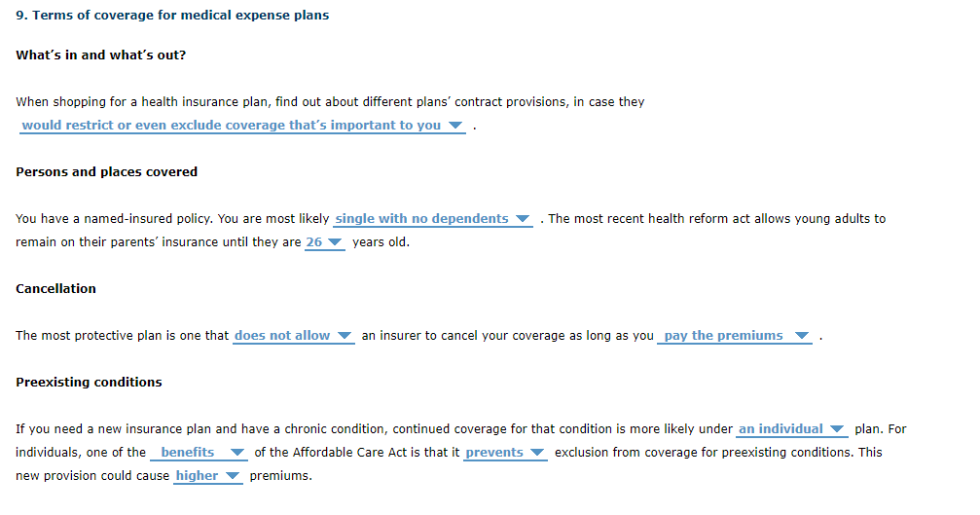Click arrow beside 'pay the premiums'
The image size is (980, 515).
click(x=802, y=336)
